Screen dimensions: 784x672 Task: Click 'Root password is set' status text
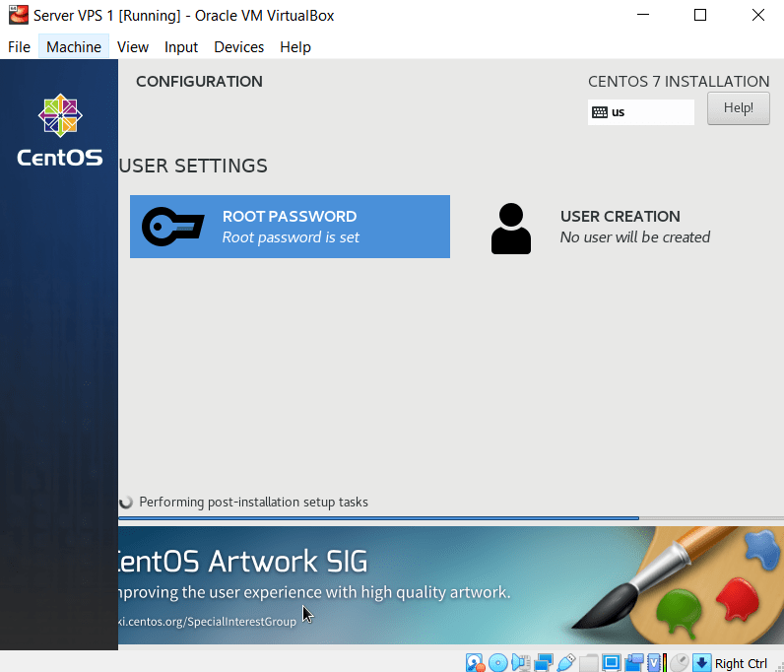(x=291, y=237)
